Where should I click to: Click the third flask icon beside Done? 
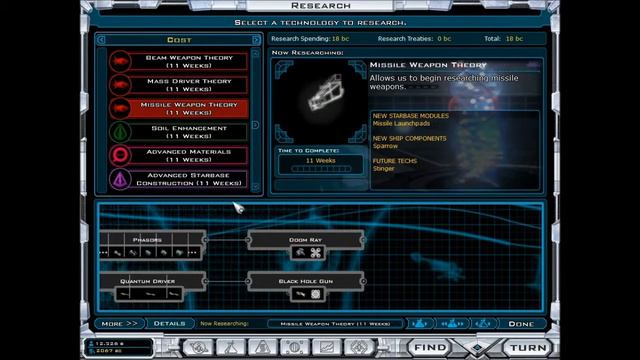pos(483,324)
